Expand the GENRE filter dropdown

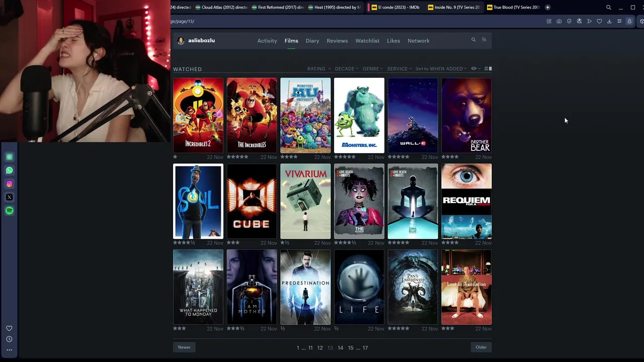click(x=373, y=69)
